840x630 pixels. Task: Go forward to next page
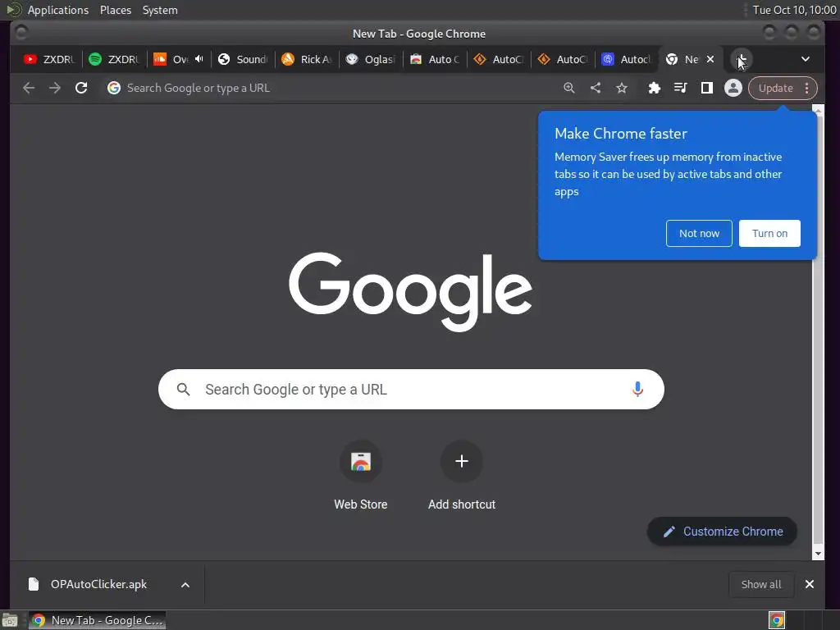coord(55,88)
